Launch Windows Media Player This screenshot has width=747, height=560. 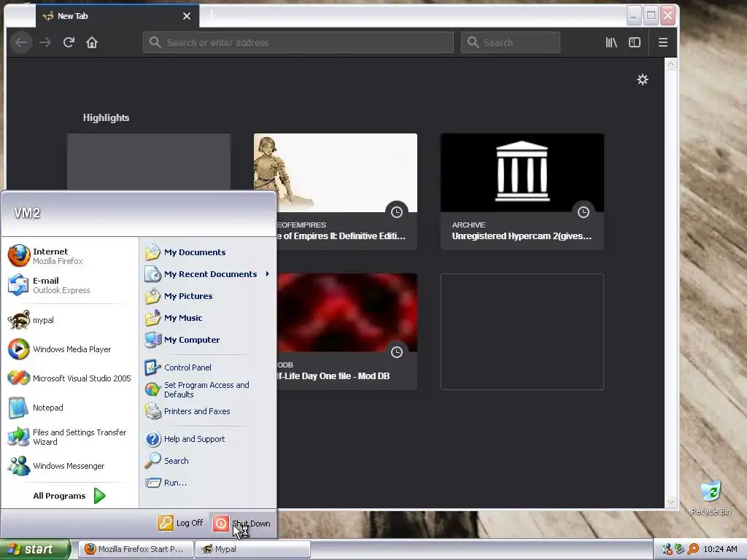pyautogui.click(x=69, y=349)
